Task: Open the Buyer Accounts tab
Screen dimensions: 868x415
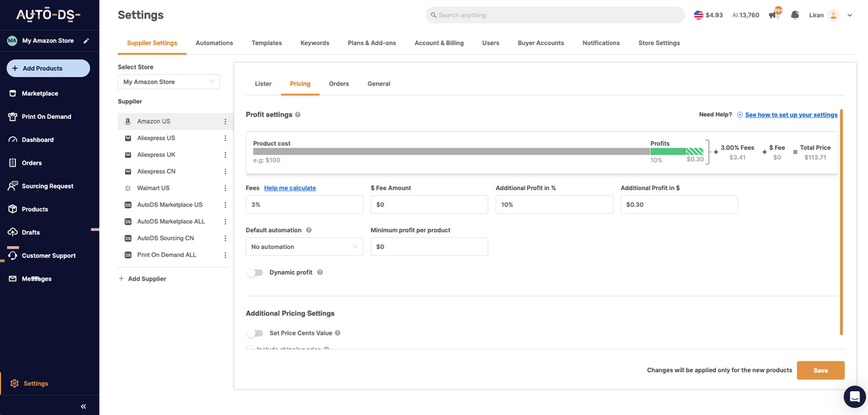Action: coord(540,43)
